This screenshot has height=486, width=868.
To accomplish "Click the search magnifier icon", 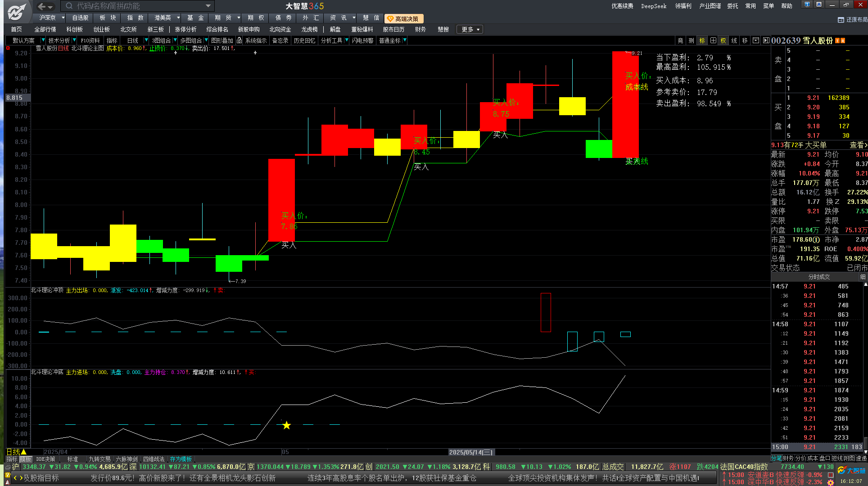I will (x=69, y=6).
